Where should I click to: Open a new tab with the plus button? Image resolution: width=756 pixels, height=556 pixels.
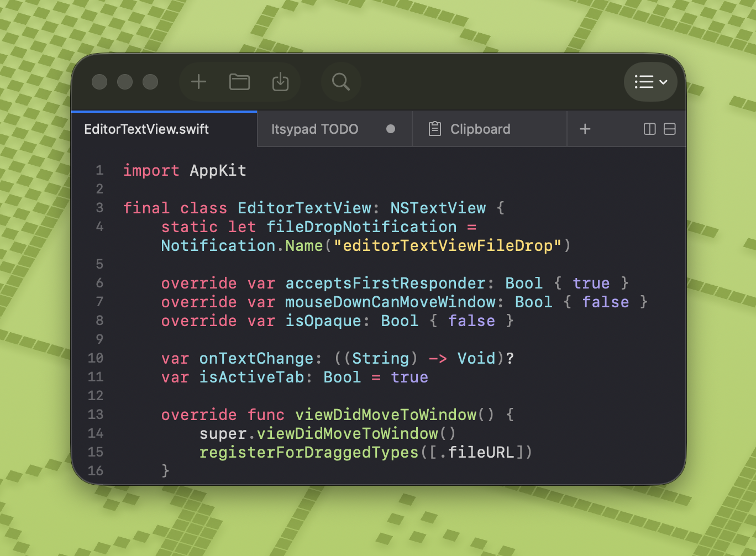pos(585,129)
